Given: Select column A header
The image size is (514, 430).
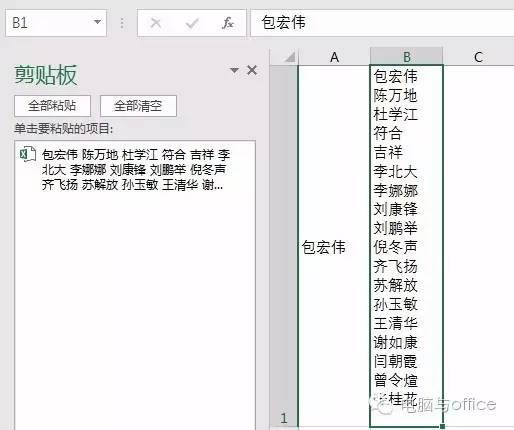Looking at the screenshot, I should click(x=334, y=57).
